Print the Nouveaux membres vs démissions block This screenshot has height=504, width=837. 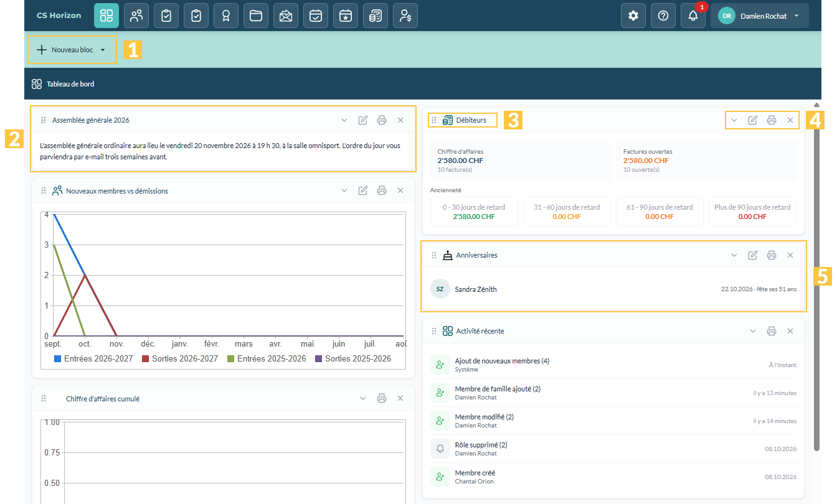pyautogui.click(x=382, y=190)
